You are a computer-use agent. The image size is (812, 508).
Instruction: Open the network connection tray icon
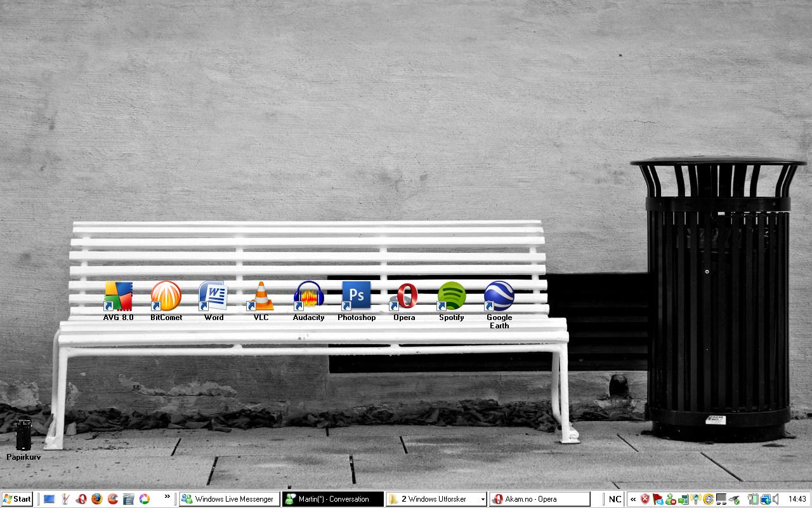tap(765, 499)
